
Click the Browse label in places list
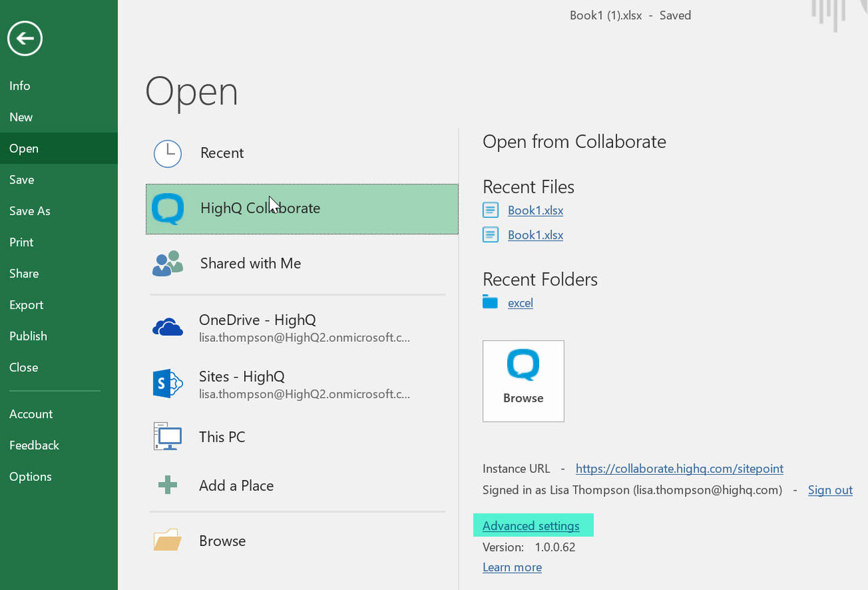(222, 540)
